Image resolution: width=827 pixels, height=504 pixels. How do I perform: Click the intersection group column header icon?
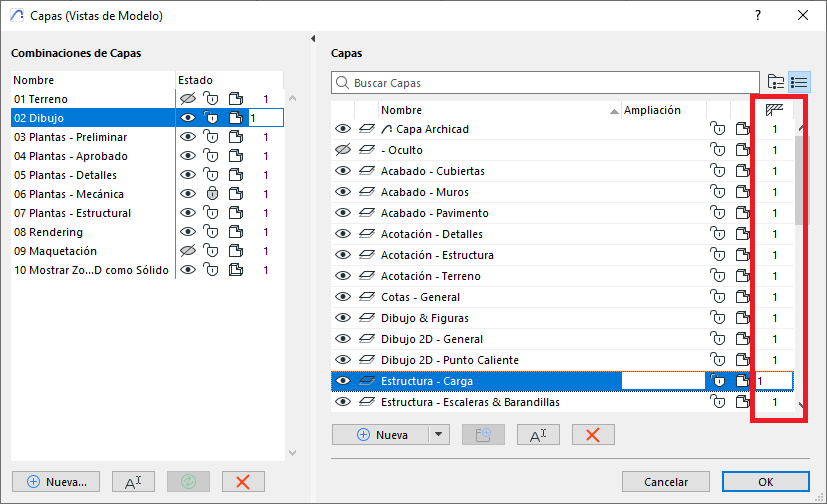[773, 110]
